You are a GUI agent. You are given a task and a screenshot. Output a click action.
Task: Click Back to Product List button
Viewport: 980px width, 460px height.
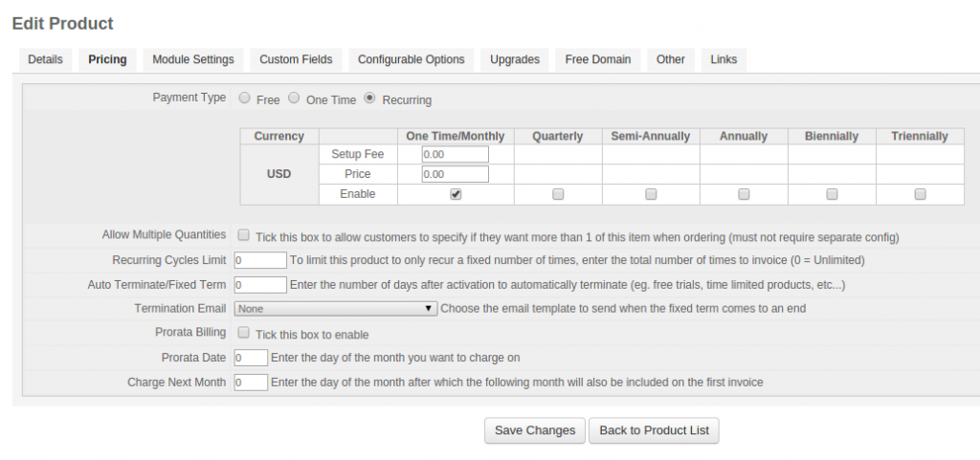[655, 430]
